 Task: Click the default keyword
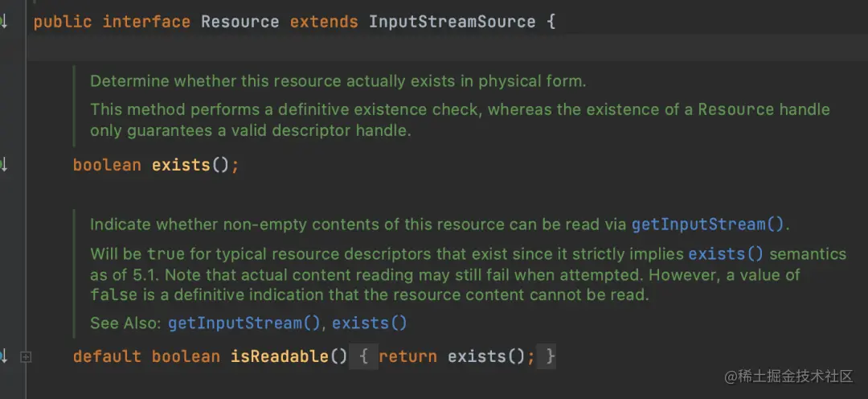click(107, 356)
